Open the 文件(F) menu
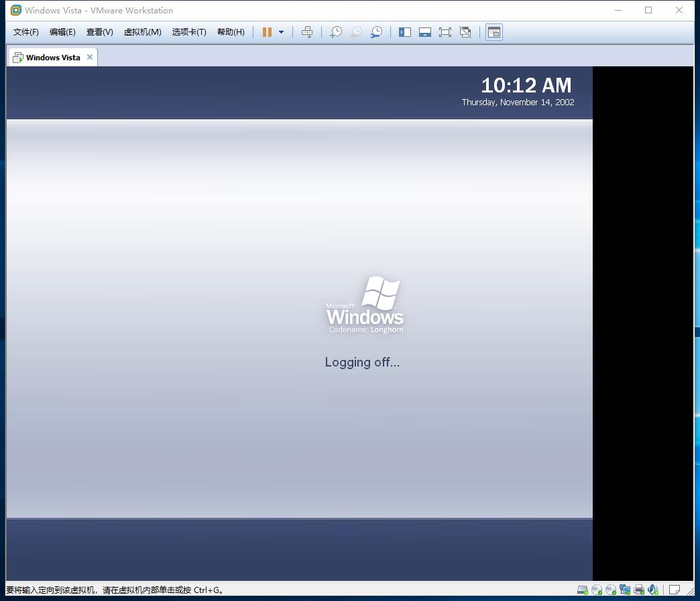Image resolution: width=700 pixels, height=601 pixels. pyautogui.click(x=26, y=32)
